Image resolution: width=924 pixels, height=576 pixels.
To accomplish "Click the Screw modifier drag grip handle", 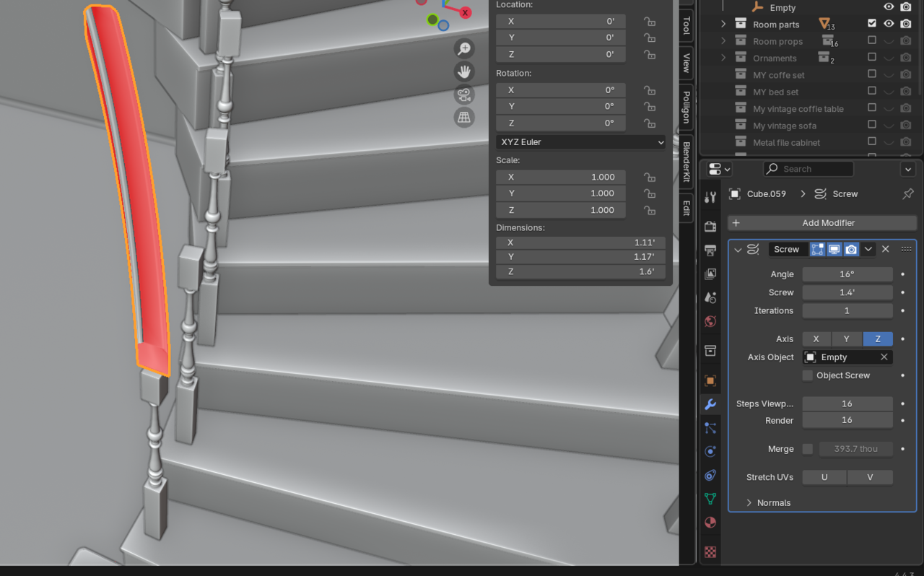I will pos(906,249).
